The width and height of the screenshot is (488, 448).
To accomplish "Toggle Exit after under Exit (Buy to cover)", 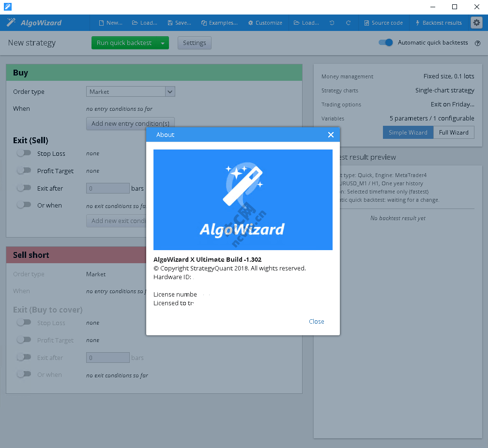I will (24, 357).
